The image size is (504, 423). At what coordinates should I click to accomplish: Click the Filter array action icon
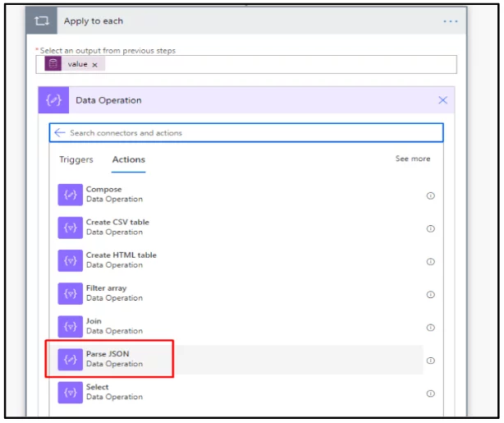point(70,293)
